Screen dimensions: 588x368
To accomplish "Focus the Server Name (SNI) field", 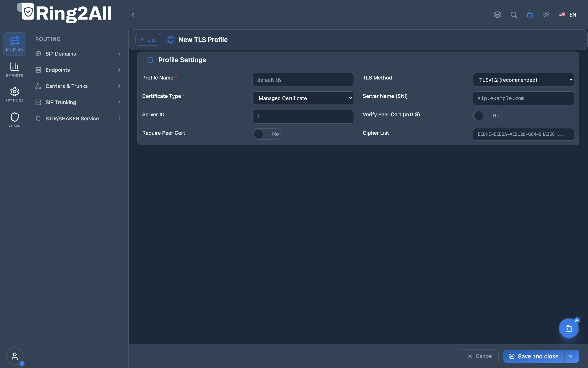I will (523, 98).
